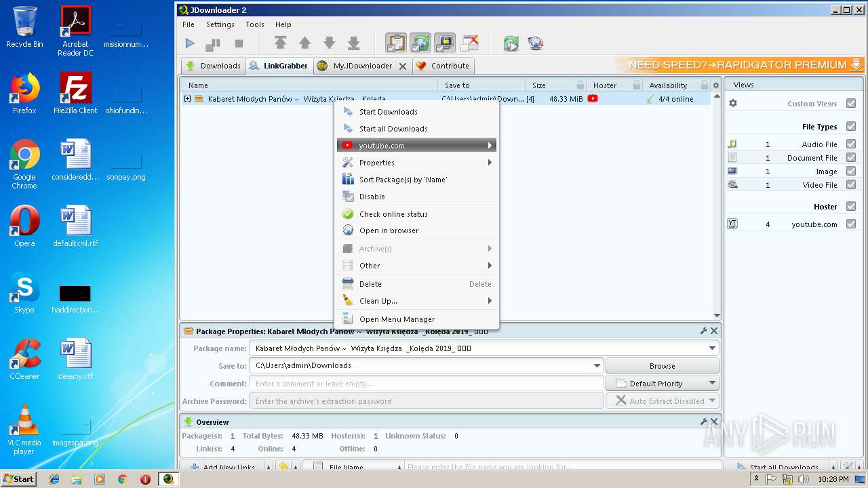
Task: Choose Start Downloads in context menu
Action: [x=416, y=112]
